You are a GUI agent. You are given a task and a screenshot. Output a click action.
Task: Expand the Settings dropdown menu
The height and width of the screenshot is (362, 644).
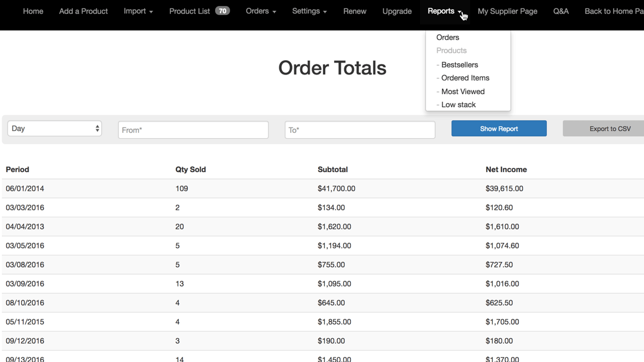point(309,11)
